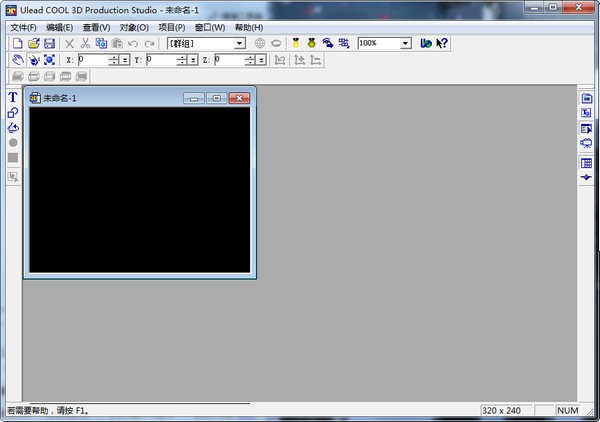
Task: Create a new document from the toolbar
Action: tap(17, 44)
